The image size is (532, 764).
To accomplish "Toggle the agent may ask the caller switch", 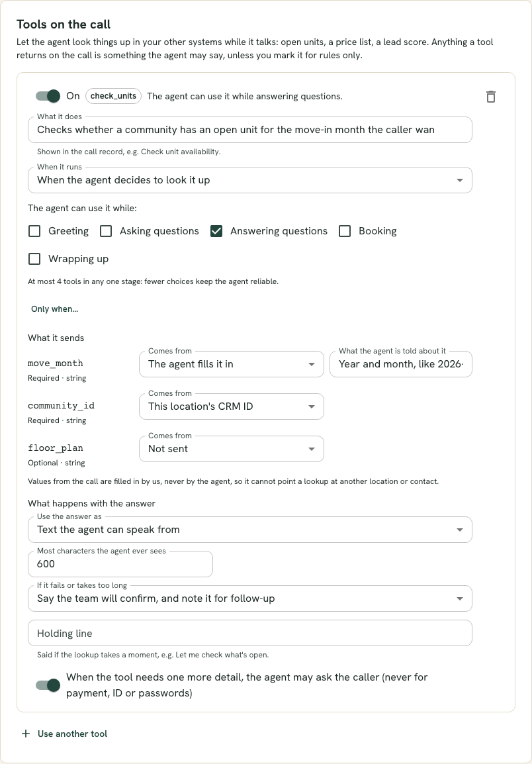I will tap(48, 685).
